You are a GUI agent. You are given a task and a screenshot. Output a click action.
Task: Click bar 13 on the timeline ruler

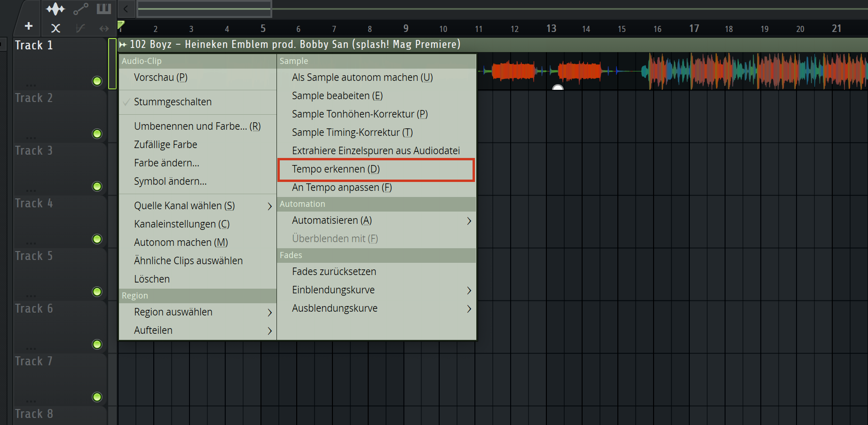click(551, 29)
